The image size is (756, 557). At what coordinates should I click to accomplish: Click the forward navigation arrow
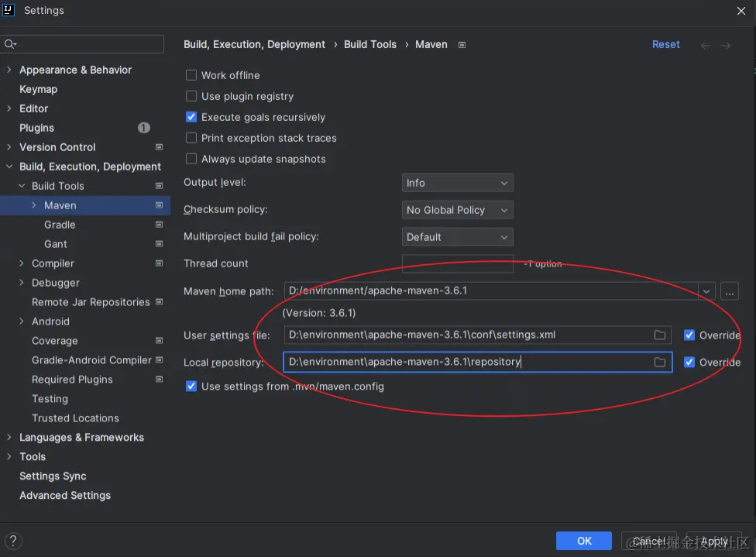click(x=726, y=46)
